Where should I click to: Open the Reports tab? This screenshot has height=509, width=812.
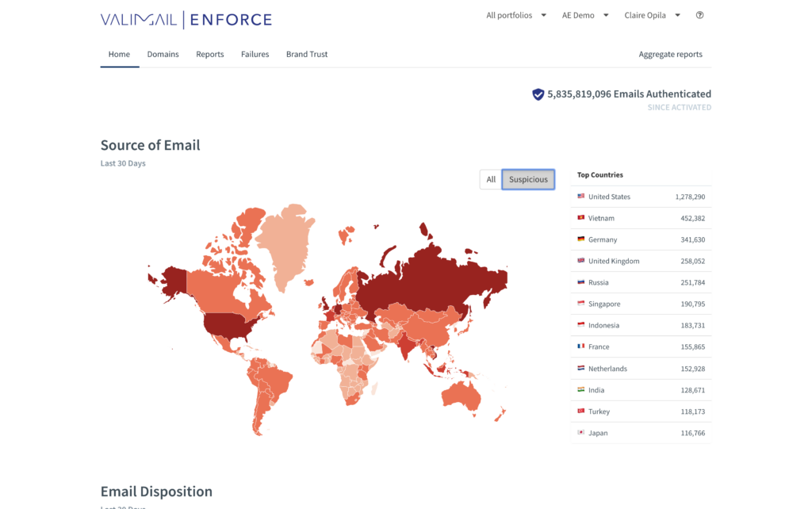click(209, 55)
